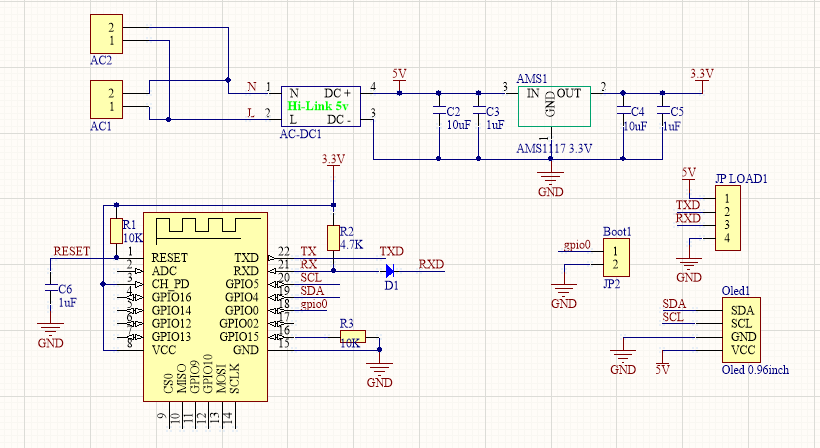Select capacitor C6 designator near RESET

(x=65, y=290)
